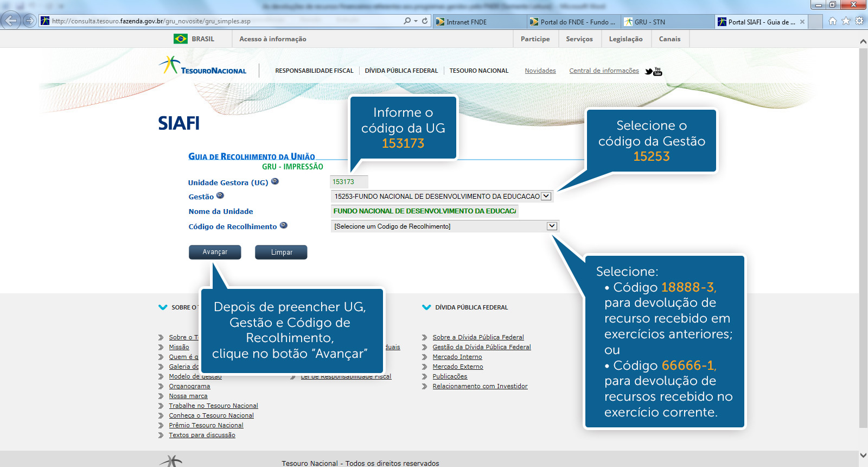Open Central de informações link

tap(604, 71)
